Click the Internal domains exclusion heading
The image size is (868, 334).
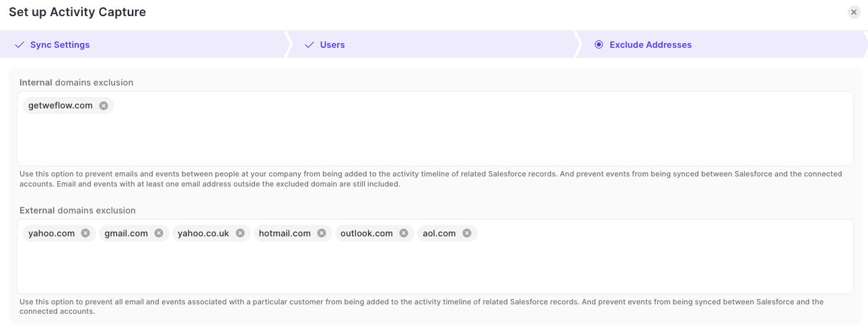click(x=76, y=83)
